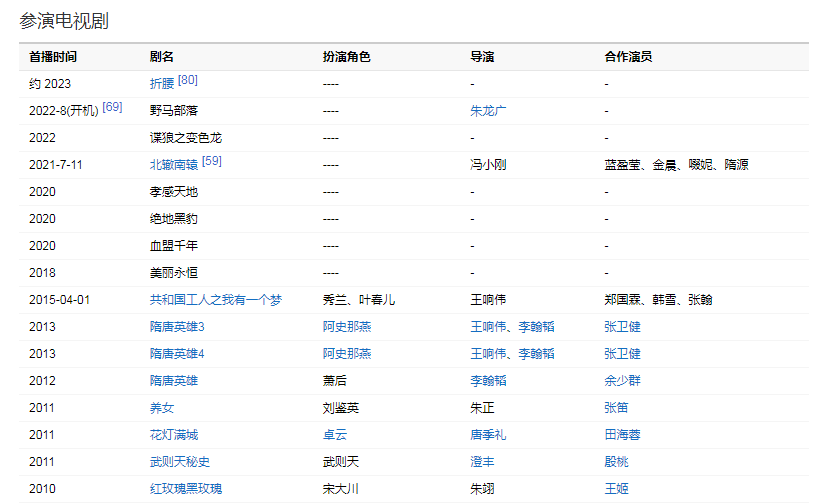Click citation reference [69]

(x=112, y=107)
